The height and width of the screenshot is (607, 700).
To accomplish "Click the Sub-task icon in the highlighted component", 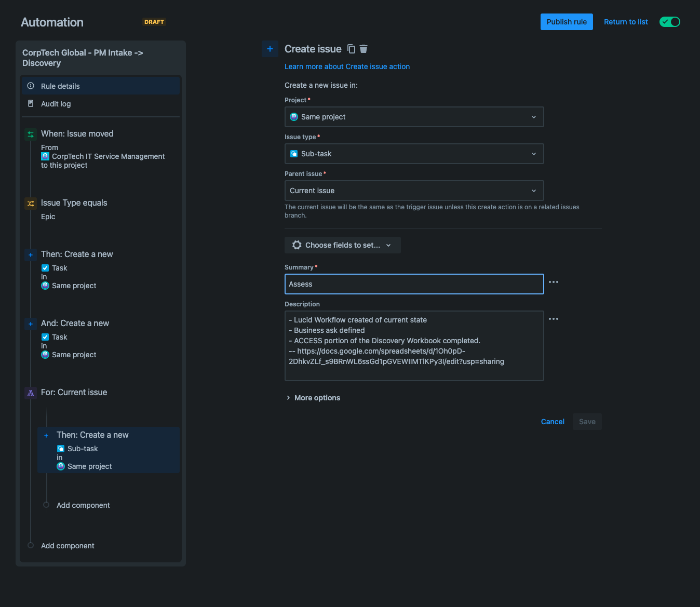I will (x=61, y=449).
